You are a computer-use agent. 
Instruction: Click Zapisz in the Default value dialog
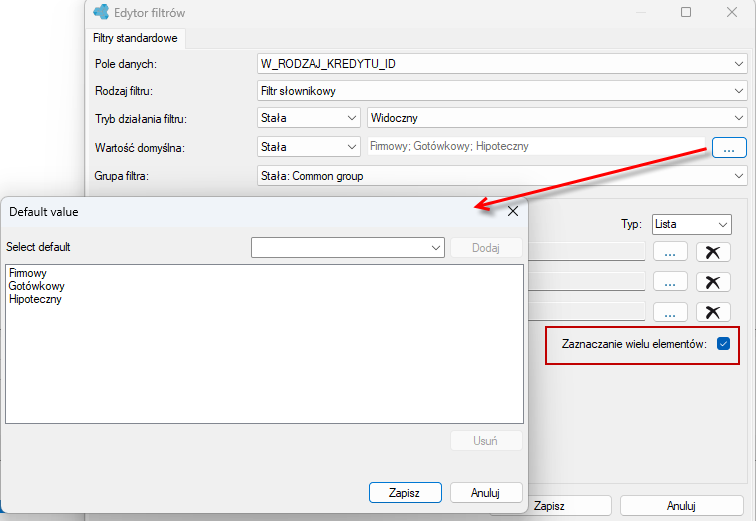(405, 493)
